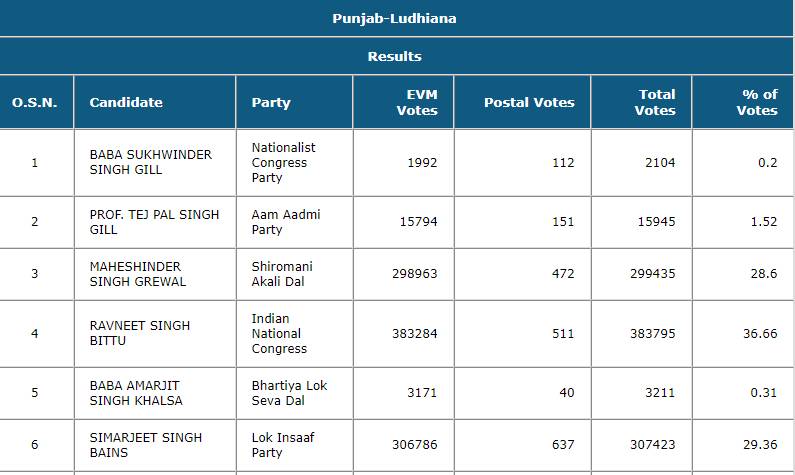Select the Total Votes column header
Screen dimensions: 795x475
(x=655, y=102)
